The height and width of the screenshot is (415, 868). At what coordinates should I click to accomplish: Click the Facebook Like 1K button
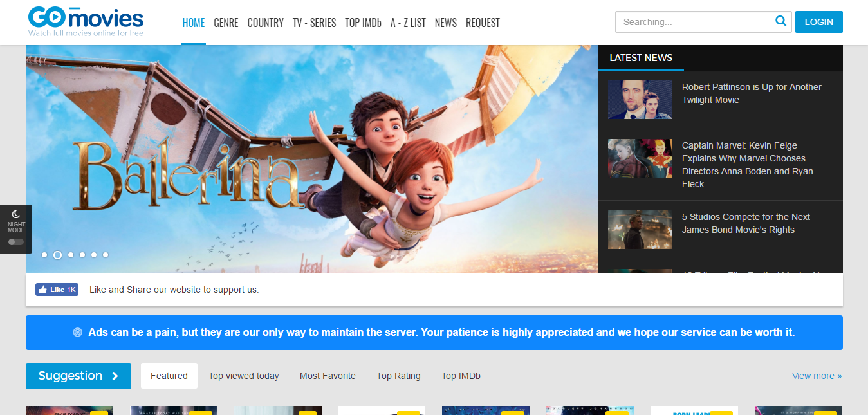click(x=57, y=290)
